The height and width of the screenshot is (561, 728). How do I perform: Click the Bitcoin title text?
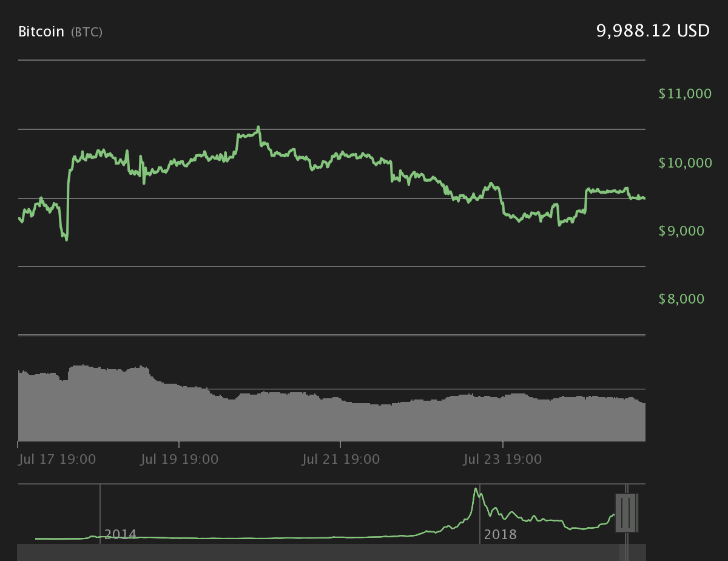click(41, 32)
